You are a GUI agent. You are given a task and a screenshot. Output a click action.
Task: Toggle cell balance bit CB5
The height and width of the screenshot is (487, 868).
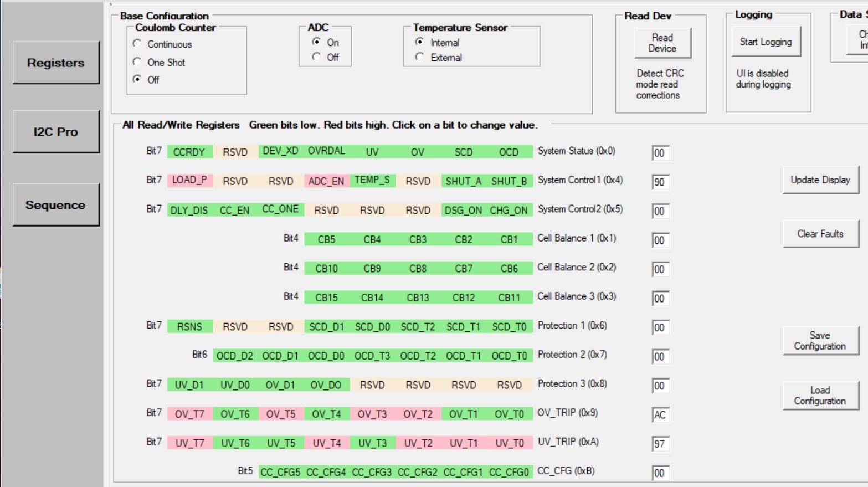point(327,239)
